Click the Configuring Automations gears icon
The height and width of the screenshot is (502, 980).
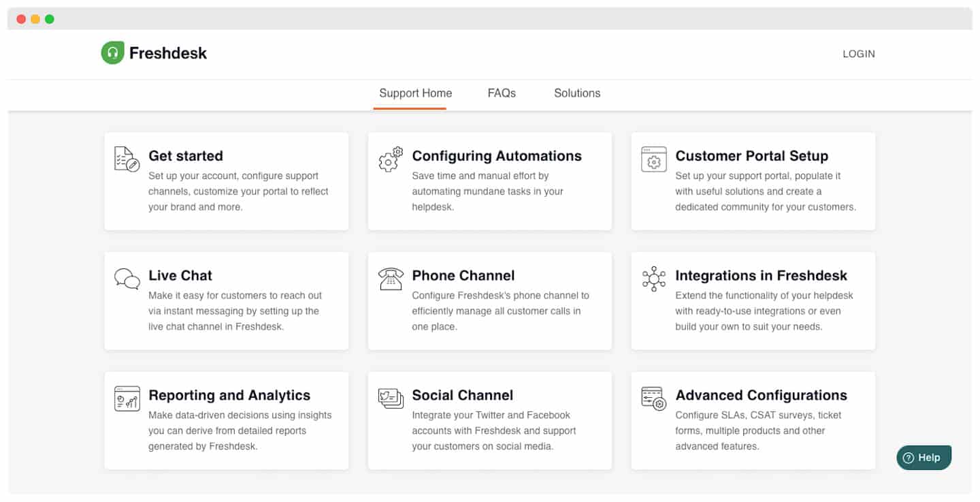click(391, 159)
